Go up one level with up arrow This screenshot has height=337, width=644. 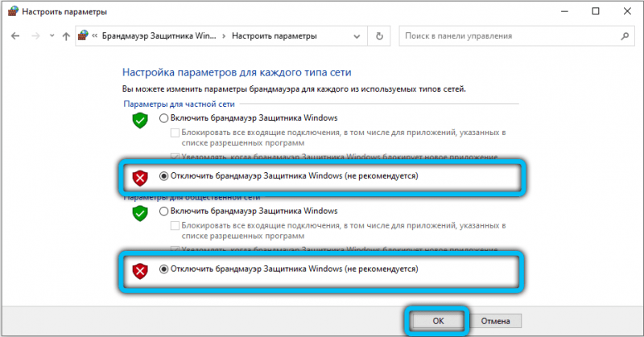coord(66,36)
